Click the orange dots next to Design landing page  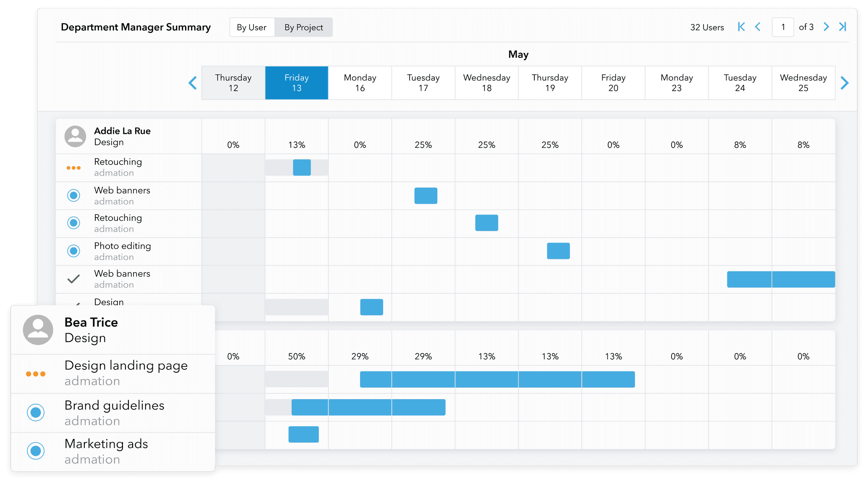36,373
